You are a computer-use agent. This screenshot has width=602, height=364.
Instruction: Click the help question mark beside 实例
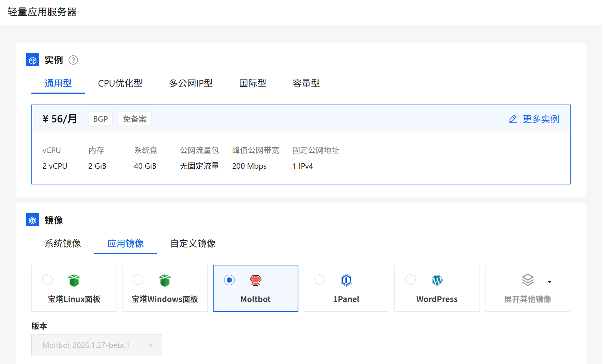point(73,60)
